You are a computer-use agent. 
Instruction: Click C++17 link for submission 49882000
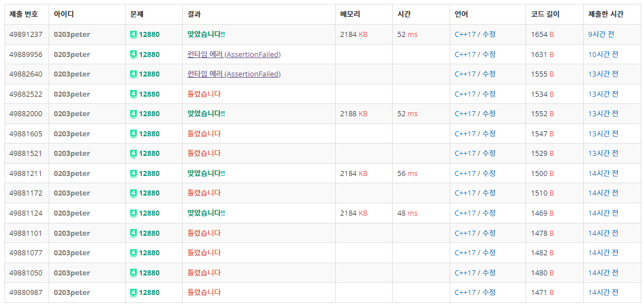tap(465, 114)
